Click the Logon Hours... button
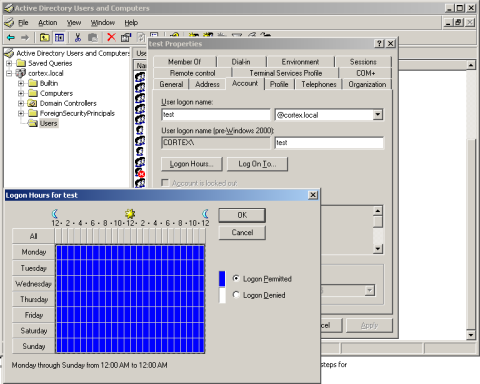The image size is (480, 384). click(x=191, y=164)
